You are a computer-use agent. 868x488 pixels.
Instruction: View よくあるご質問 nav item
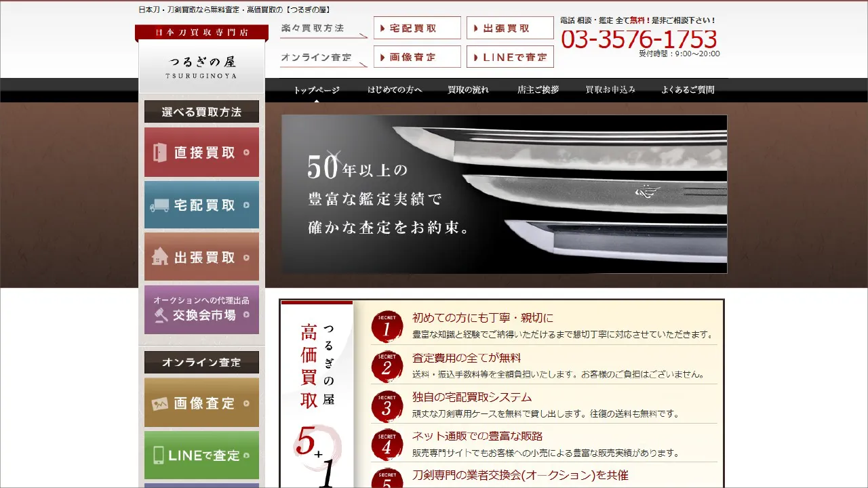[688, 90]
